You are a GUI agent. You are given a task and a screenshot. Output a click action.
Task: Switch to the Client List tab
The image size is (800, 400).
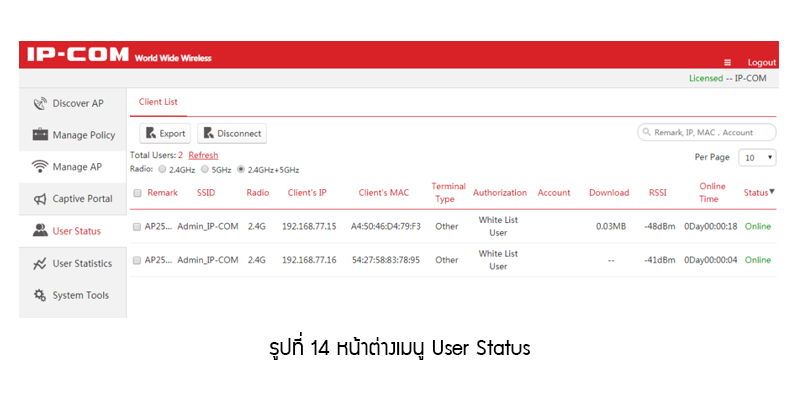[x=156, y=102]
